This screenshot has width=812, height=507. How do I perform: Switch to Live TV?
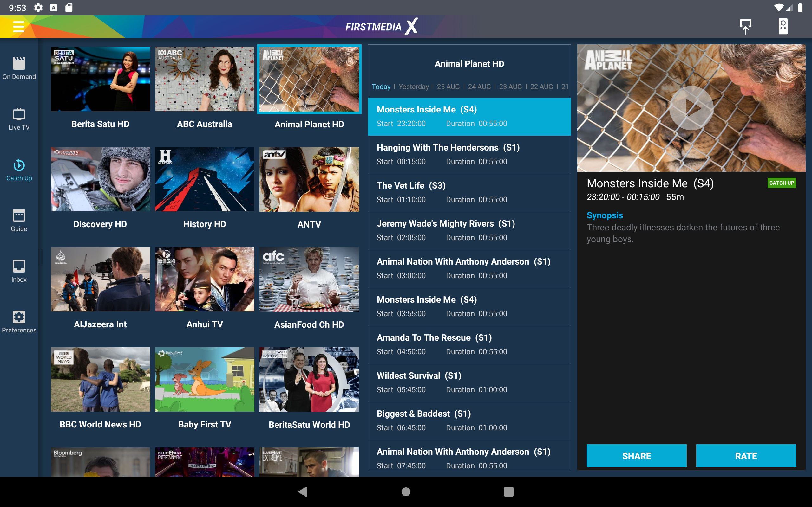point(19,119)
